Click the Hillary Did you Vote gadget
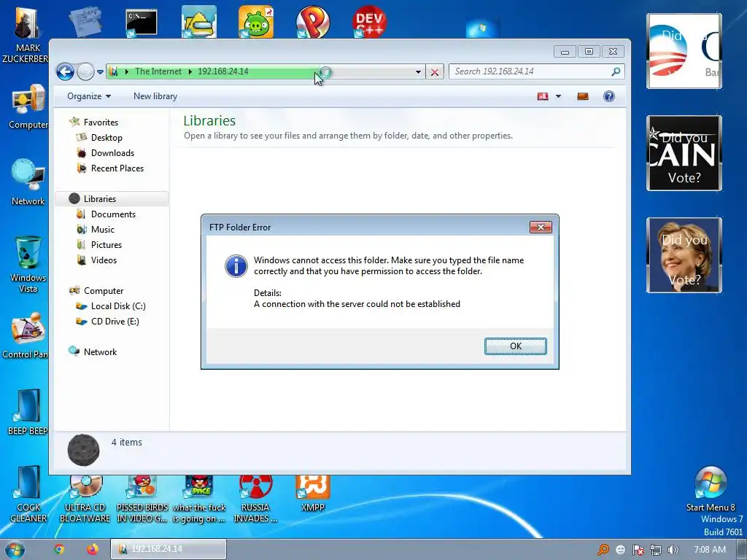Screen dimensions: 747x560 click(x=684, y=255)
